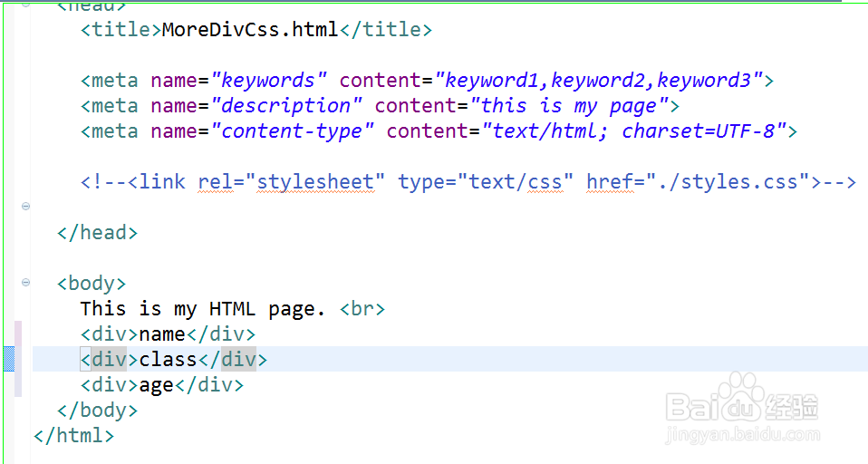The image size is (868, 464).
Task: Click the "keywords" attribute value
Action: (x=268, y=81)
